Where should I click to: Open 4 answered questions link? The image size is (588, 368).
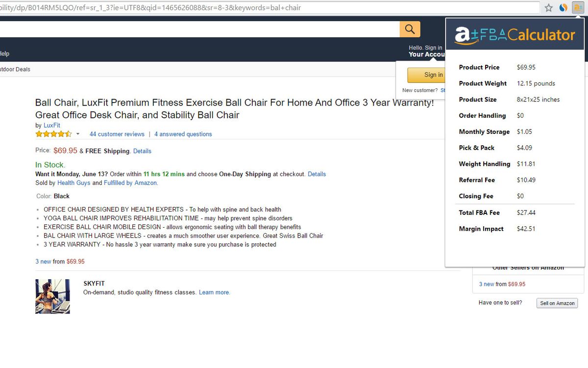click(x=183, y=134)
